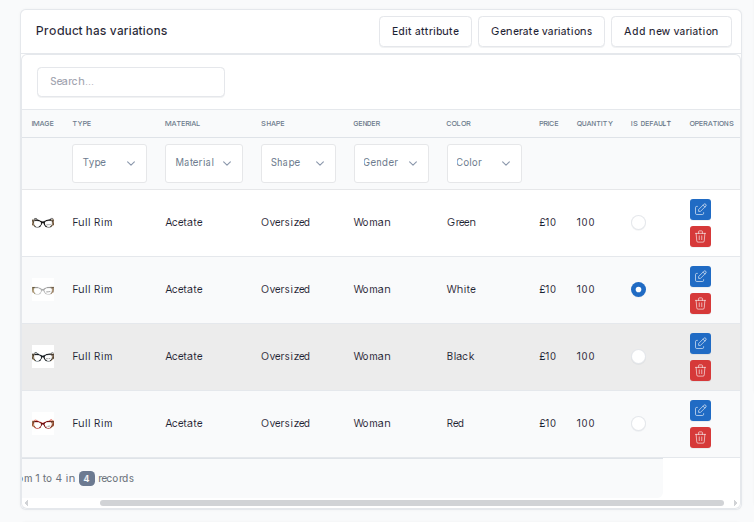Click the Edit attribute button
The height and width of the screenshot is (522, 754).
pos(425,32)
